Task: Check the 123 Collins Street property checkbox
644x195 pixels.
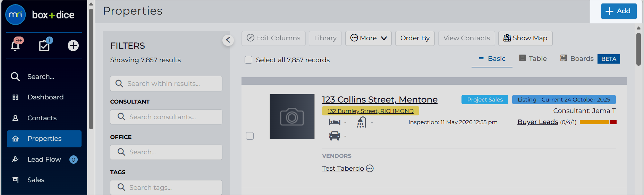Action: 250,136
